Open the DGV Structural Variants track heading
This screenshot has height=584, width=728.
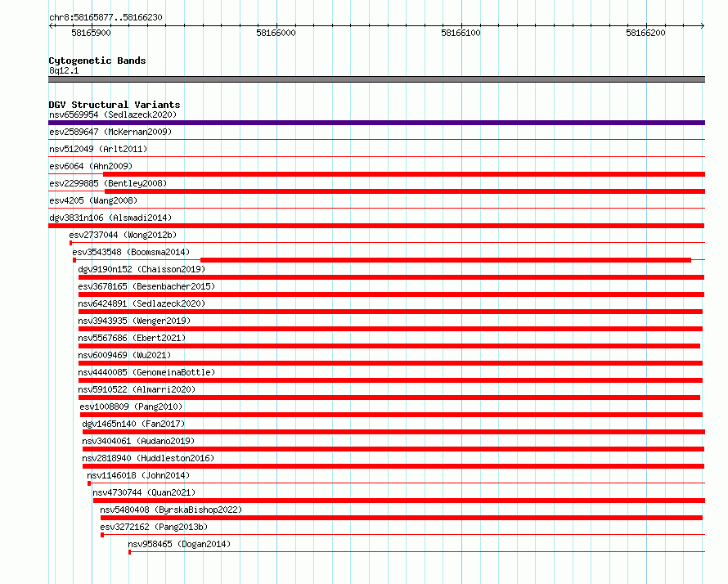pos(115,105)
